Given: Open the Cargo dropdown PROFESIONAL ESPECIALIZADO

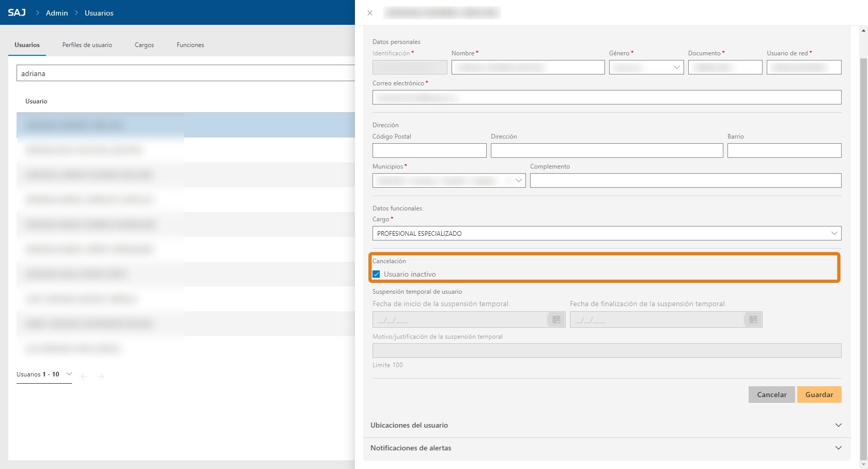Looking at the screenshot, I should [607, 233].
